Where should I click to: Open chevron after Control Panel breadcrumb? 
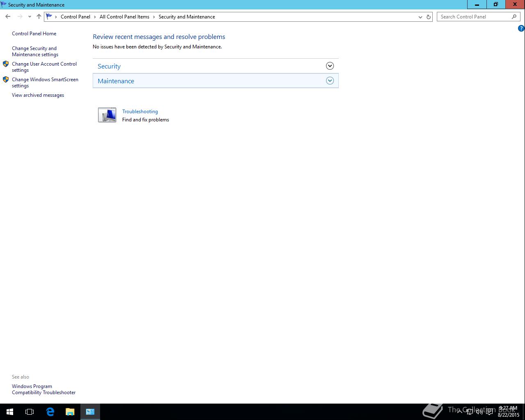click(95, 17)
